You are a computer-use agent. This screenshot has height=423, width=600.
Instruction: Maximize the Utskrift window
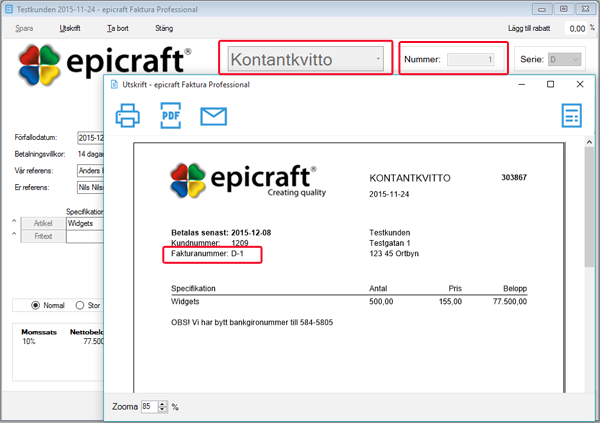tap(550, 84)
